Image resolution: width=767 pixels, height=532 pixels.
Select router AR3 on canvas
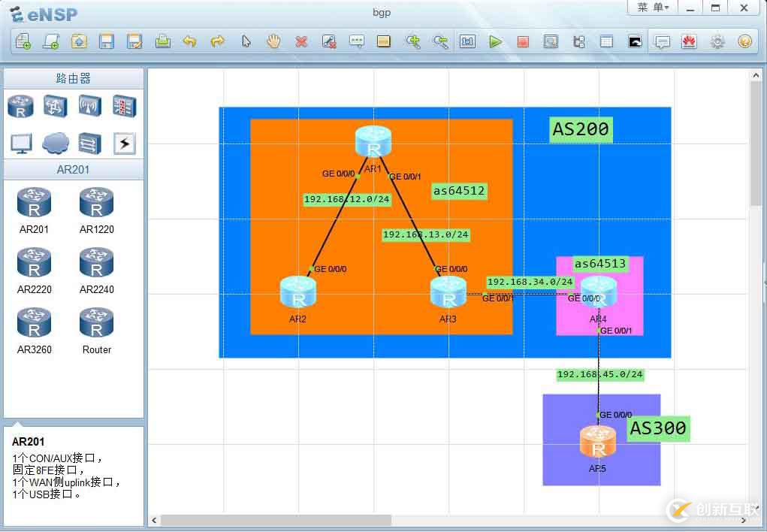point(448,292)
